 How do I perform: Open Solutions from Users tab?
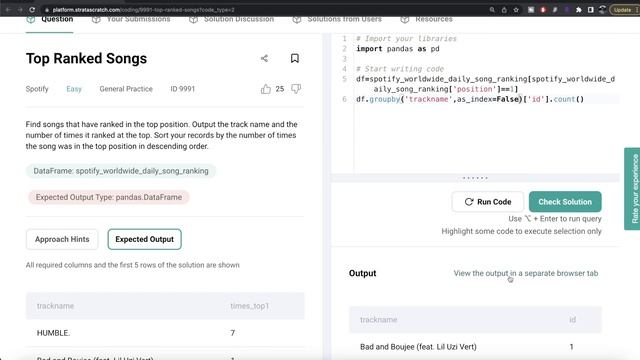(337, 20)
